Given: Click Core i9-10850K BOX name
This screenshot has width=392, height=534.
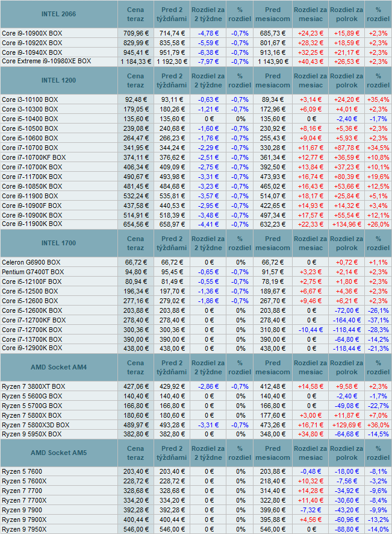Looking at the screenshot, I should pyautogui.click(x=32, y=186).
